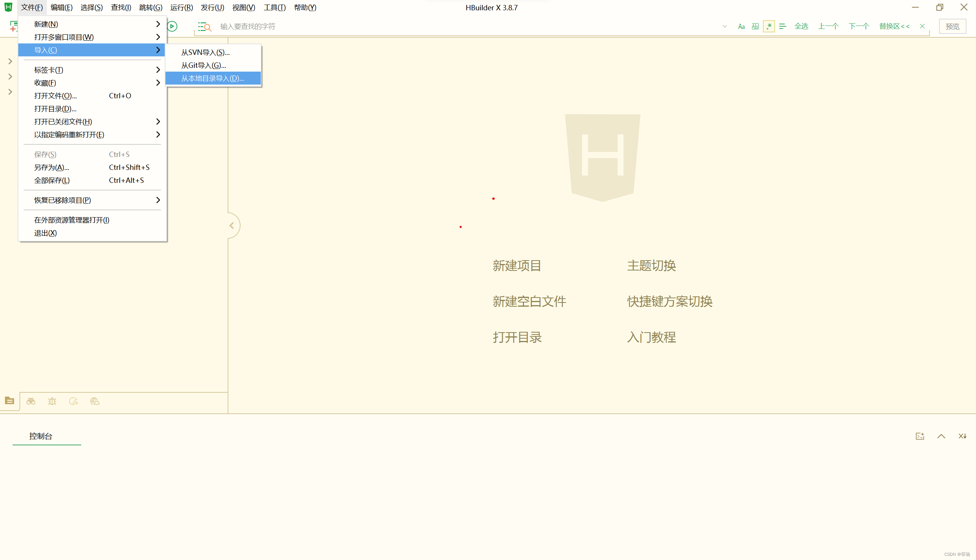Open the 编辑(E) menu
The width and height of the screenshot is (976, 560).
[x=62, y=8]
